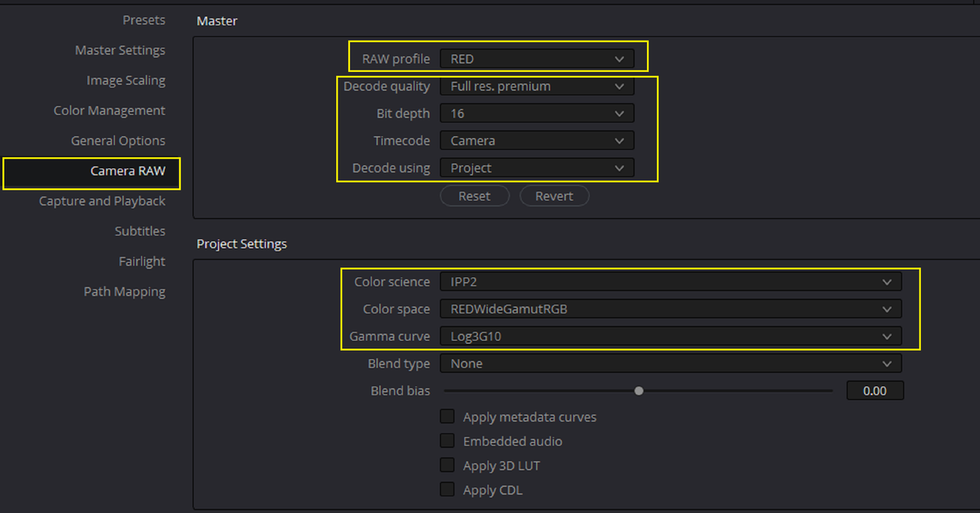Open the RAW profile dropdown
The height and width of the screenshot is (513, 980).
click(x=537, y=59)
